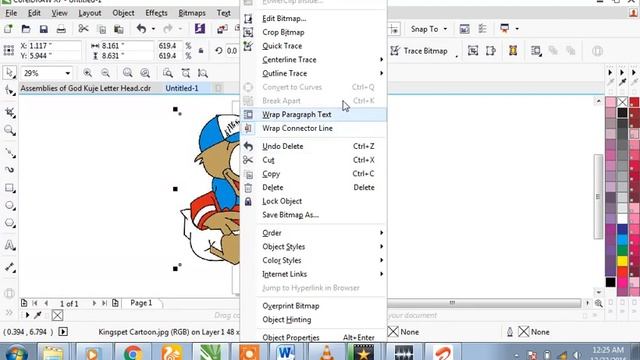The width and height of the screenshot is (640, 360).
Task: Open Microsoft Word from taskbar
Action: pyautogui.click(x=286, y=353)
